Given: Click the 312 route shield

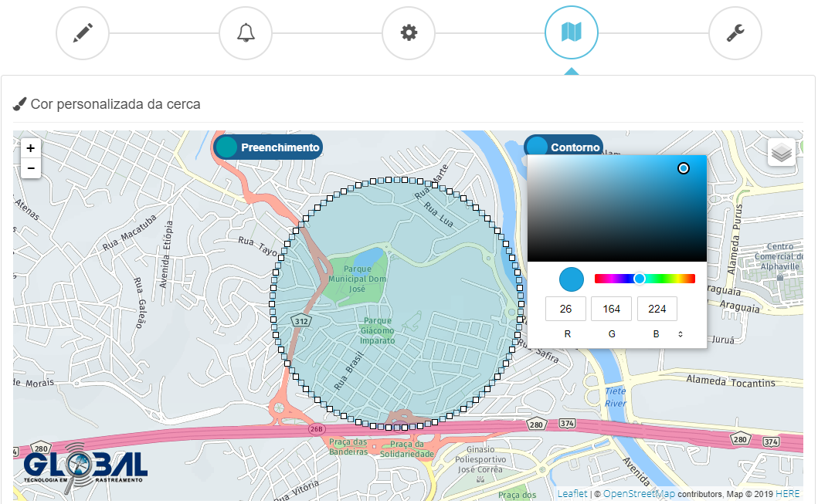Looking at the screenshot, I should coord(301,321).
